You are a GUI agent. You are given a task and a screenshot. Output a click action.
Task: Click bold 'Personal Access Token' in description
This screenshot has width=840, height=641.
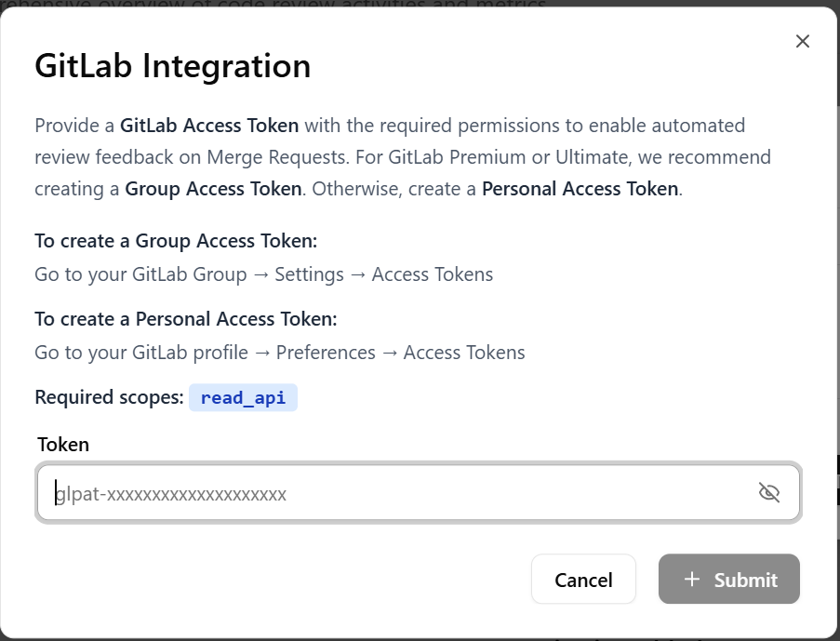[580, 189]
